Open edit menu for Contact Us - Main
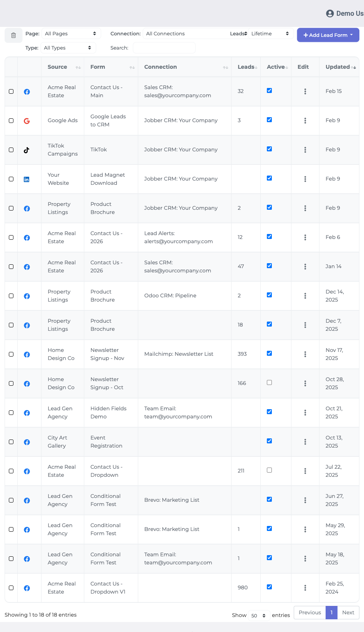This screenshot has width=364, height=632. point(305,91)
